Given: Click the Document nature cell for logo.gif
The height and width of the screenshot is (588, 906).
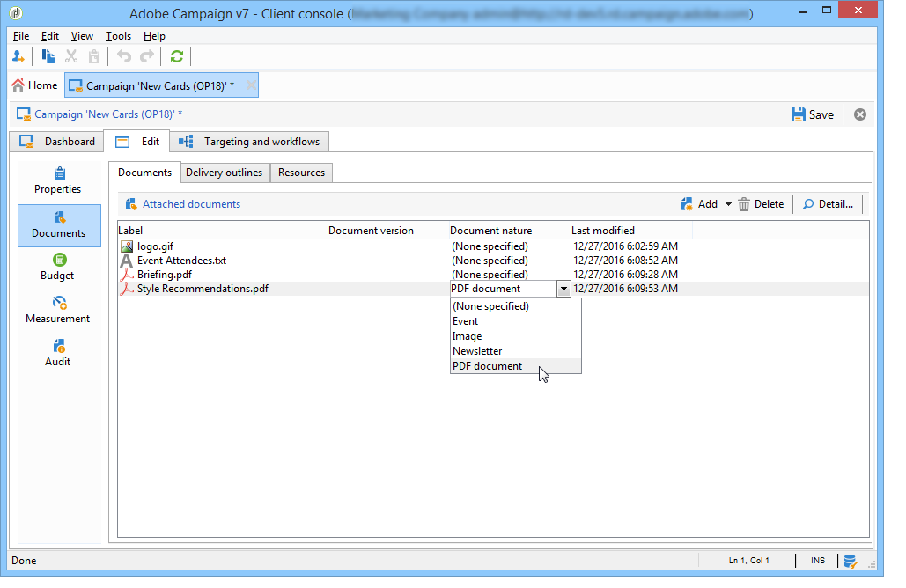Looking at the screenshot, I should point(510,246).
